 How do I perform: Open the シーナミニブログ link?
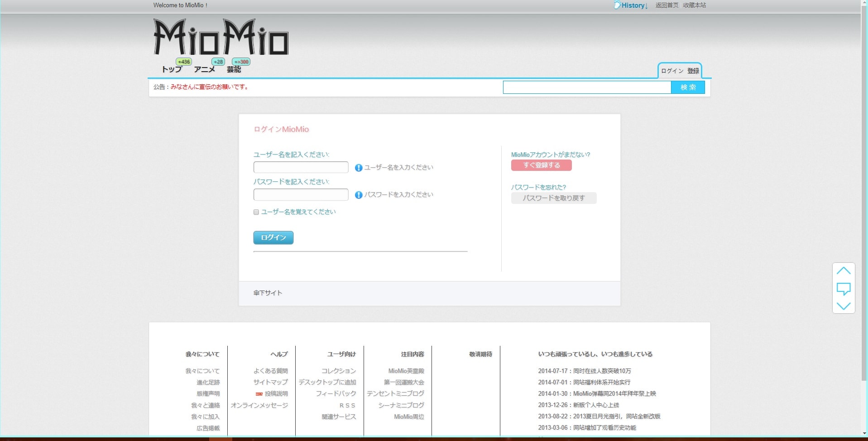401,405
